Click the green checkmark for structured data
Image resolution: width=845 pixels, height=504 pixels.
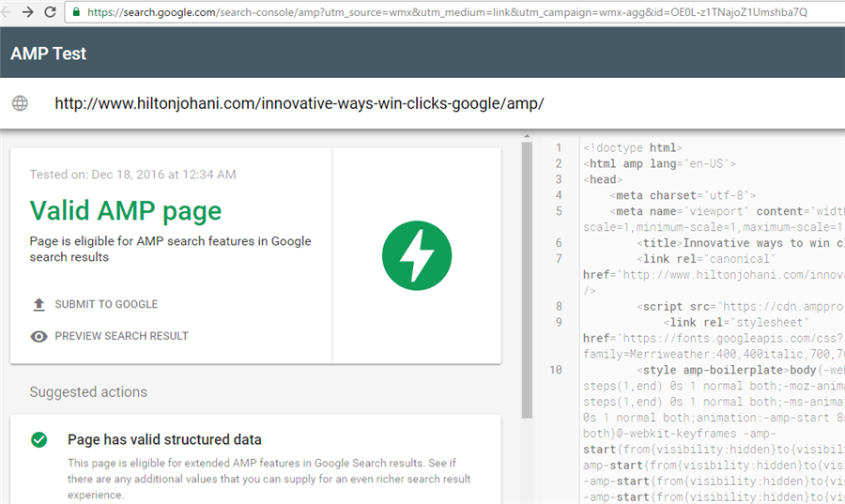38,440
